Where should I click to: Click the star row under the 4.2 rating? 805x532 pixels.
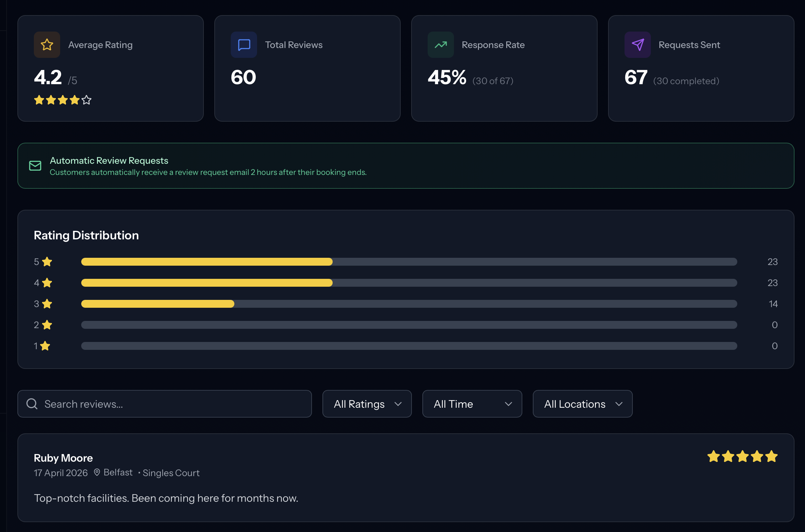point(63,100)
